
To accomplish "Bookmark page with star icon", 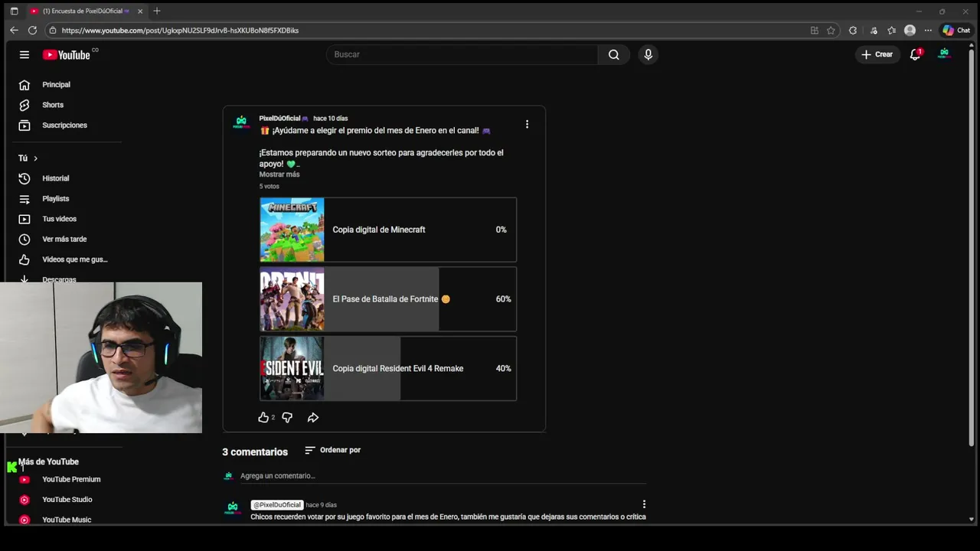I will [x=831, y=31].
